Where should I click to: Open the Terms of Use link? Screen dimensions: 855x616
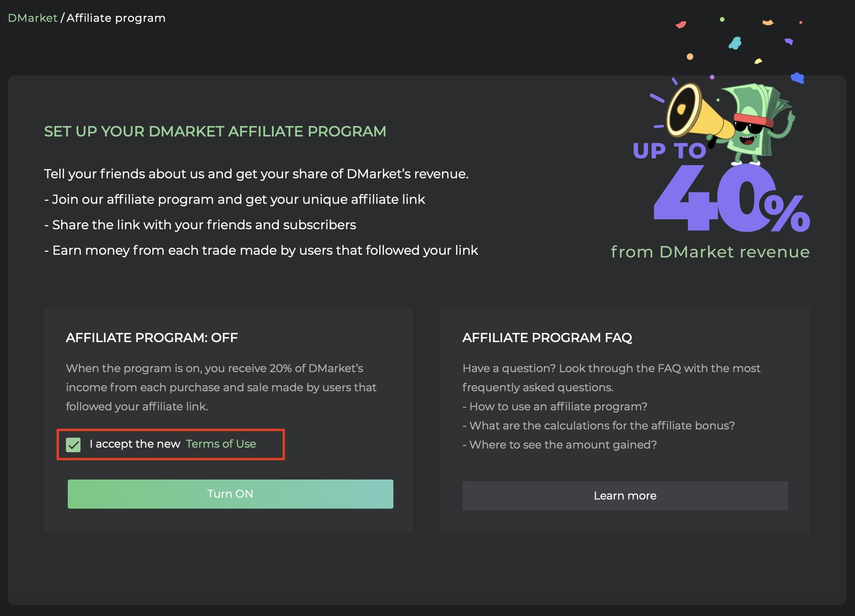coord(221,444)
